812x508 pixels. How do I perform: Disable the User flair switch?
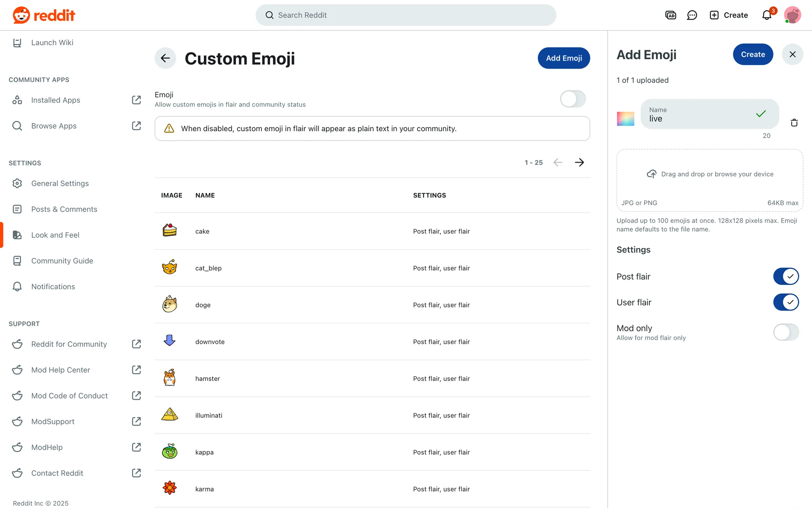point(786,302)
